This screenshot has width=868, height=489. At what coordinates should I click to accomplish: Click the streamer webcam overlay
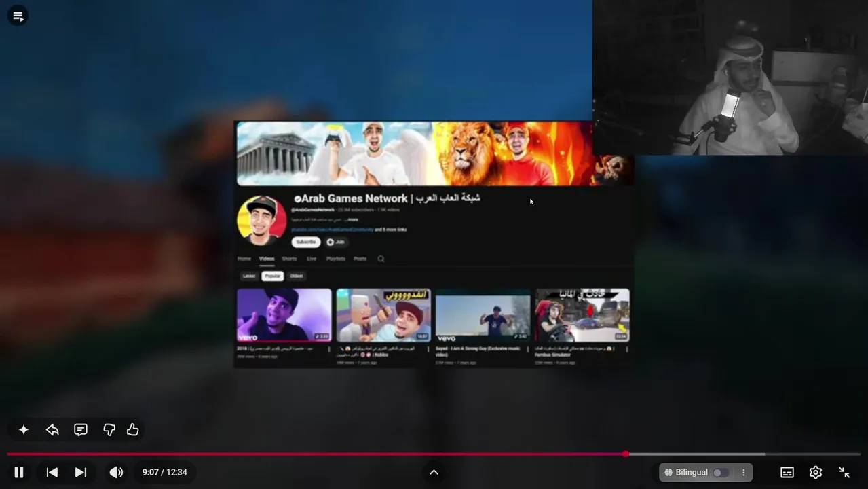click(730, 77)
